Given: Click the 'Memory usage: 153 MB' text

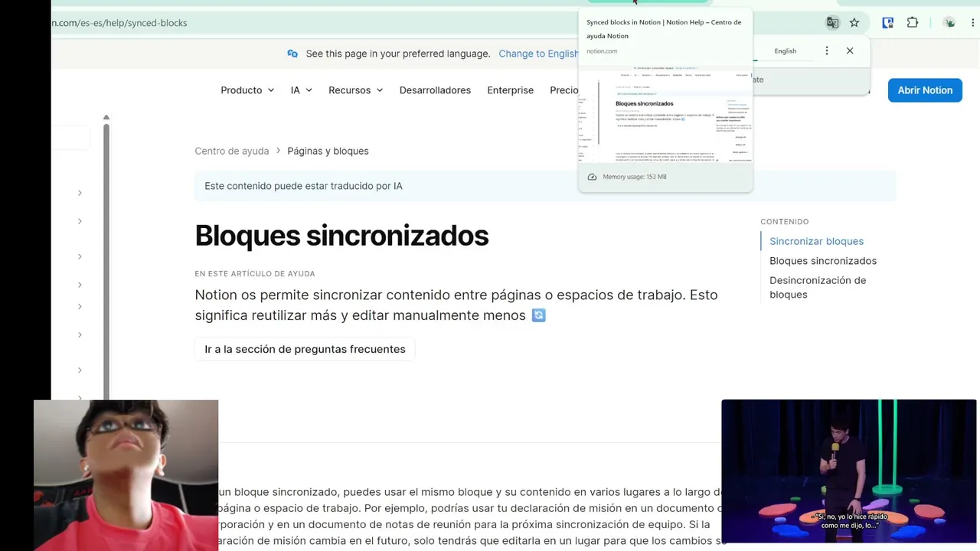Looking at the screenshot, I should pos(635,177).
